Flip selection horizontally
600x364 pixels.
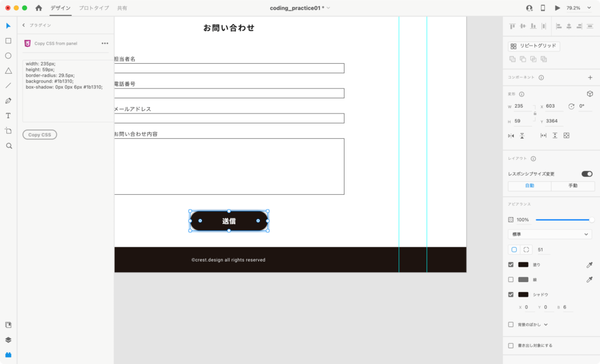[511, 136]
